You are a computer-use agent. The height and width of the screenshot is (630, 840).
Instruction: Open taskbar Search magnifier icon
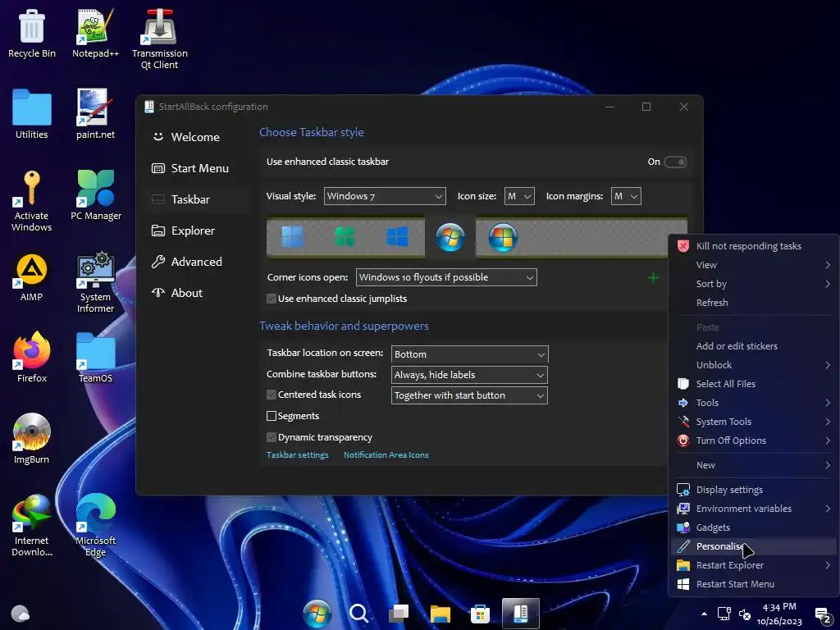[x=358, y=614]
